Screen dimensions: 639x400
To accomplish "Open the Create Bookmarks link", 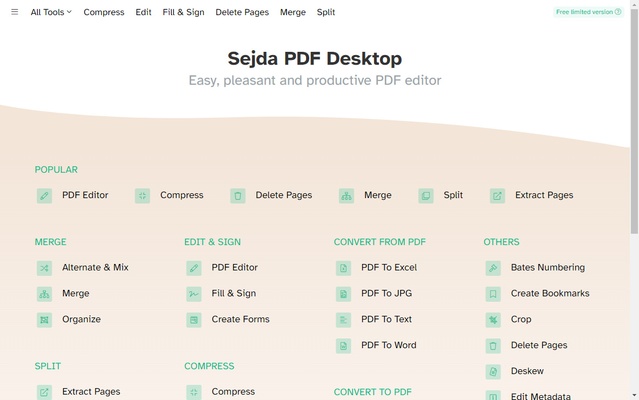I will (550, 293).
